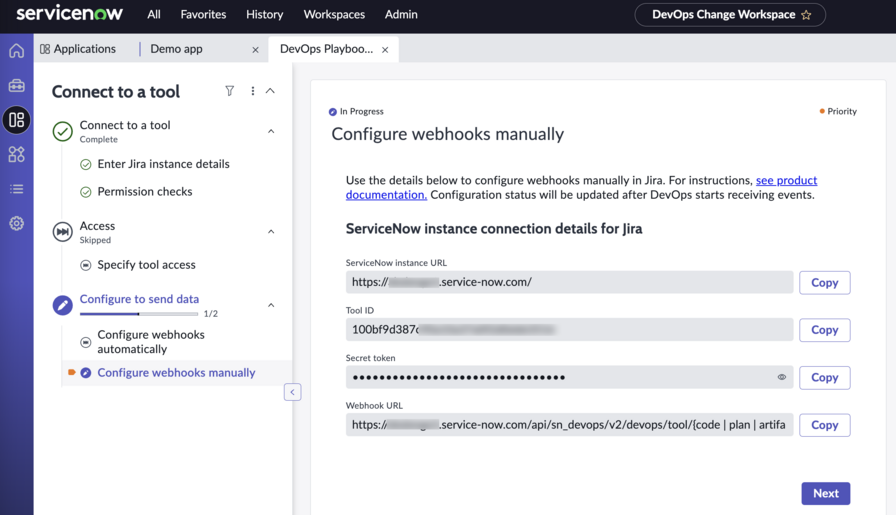Copy the Tool ID
The height and width of the screenshot is (515, 896).
(825, 330)
